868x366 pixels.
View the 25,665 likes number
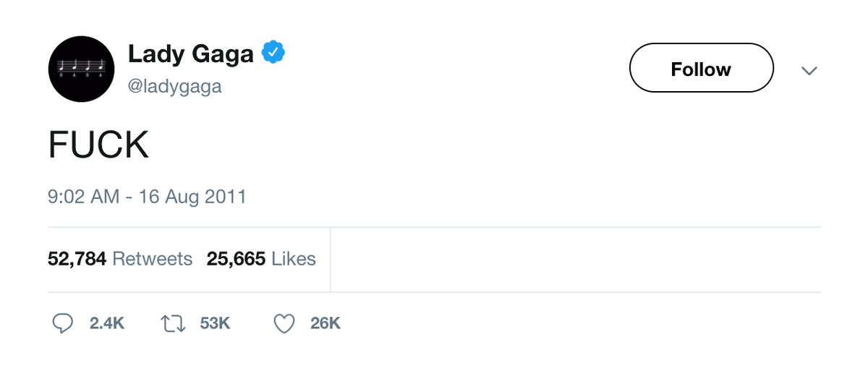236,259
